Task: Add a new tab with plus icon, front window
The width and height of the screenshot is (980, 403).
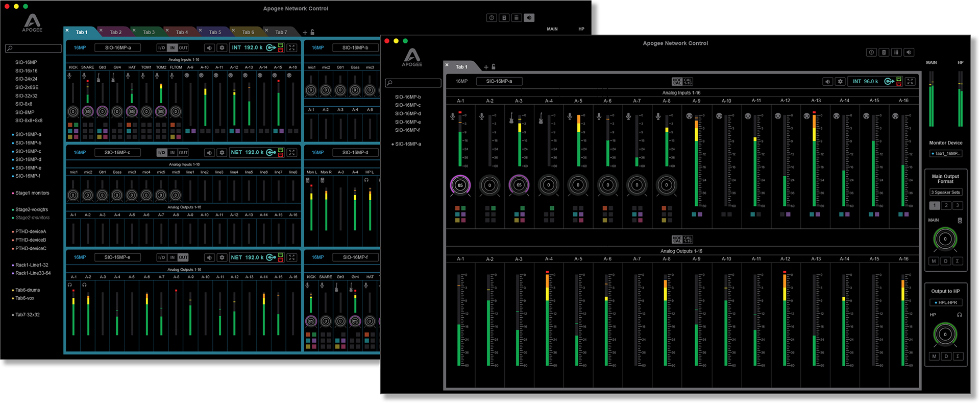Action: [x=486, y=67]
